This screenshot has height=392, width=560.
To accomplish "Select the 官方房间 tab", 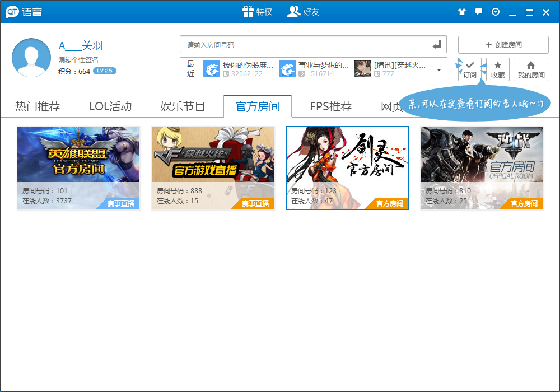I will click(x=258, y=106).
